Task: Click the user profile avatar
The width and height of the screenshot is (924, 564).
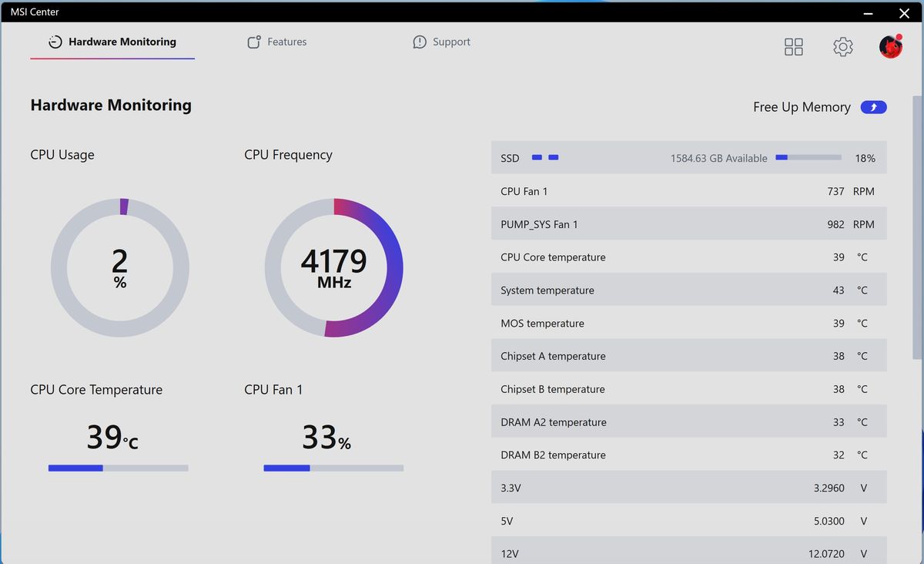Action: [x=891, y=46]
